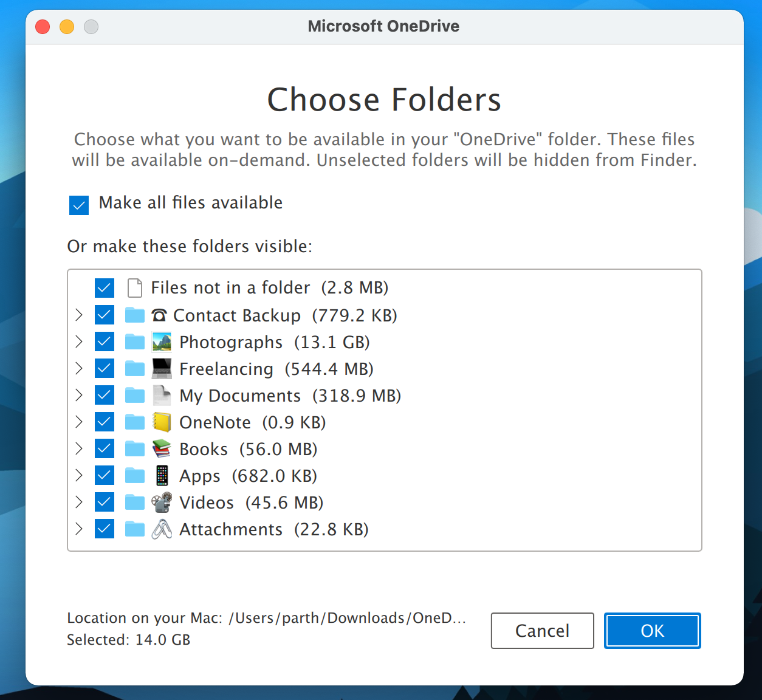
Task: Click the telephone emoji icon on Contact Backup
Action: point(159,315)
